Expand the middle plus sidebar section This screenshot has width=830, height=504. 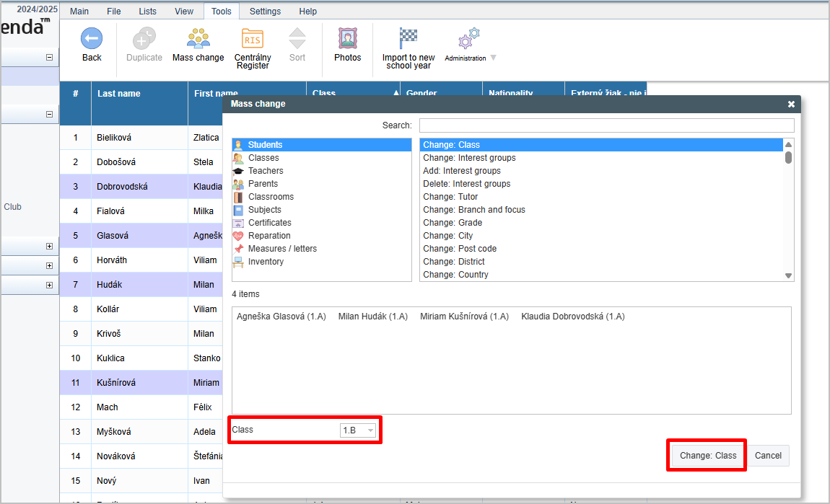(49, 265)
